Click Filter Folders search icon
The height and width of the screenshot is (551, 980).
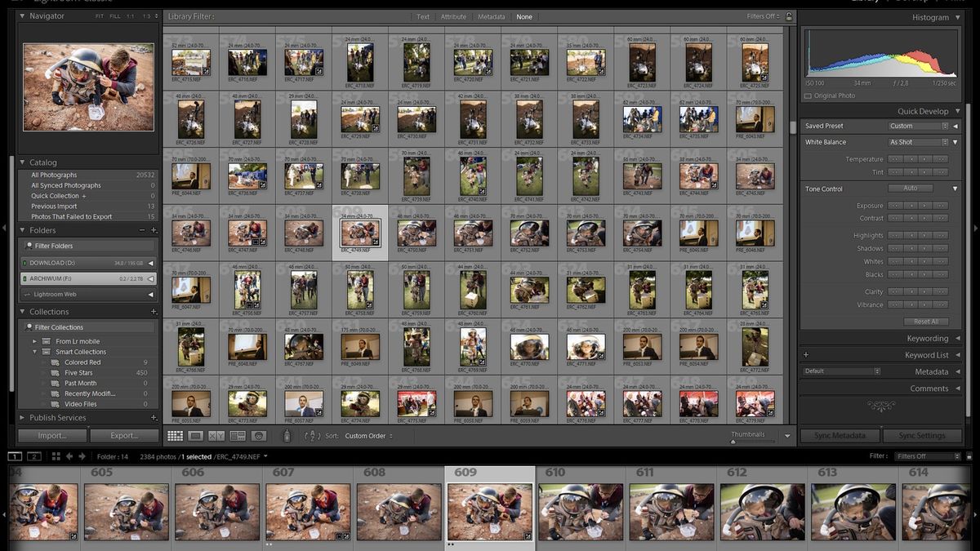pos(29,246)
